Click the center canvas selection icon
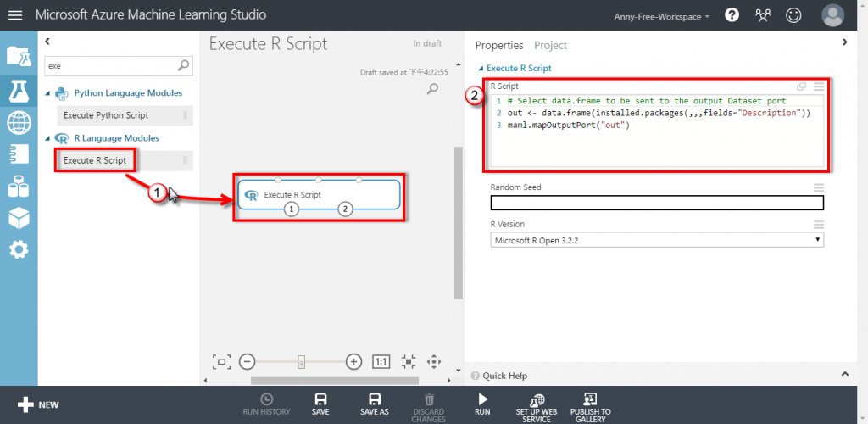The image size is (868, 424). [x=408, y=362]
